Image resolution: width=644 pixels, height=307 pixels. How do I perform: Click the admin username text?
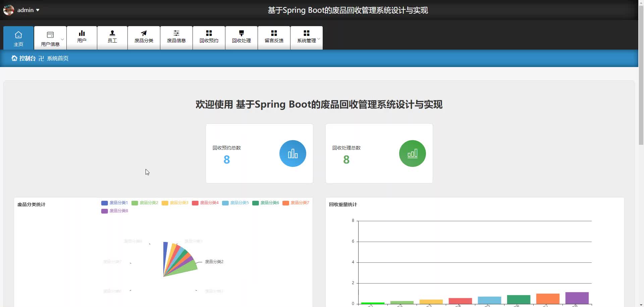click(25, 10)
